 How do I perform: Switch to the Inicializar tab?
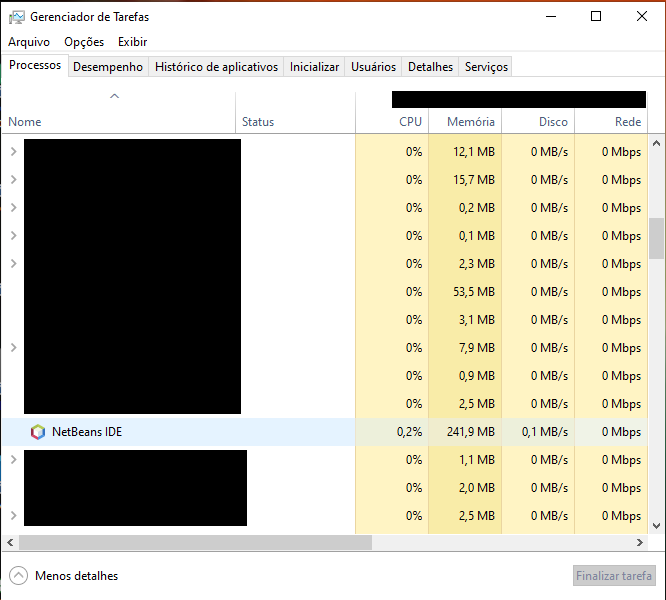(314, 67)
